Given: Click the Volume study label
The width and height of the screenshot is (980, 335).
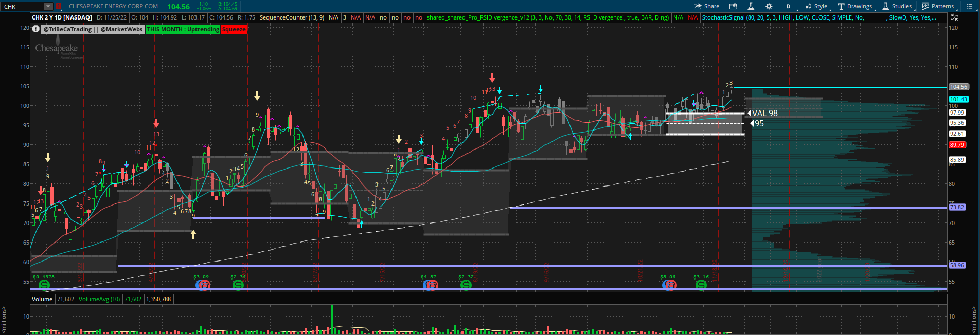Looking at the screenshot, I should click(42, 299).
